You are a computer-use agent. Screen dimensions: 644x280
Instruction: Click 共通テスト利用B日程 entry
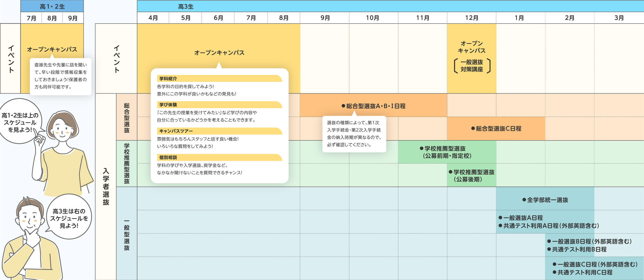579,249
